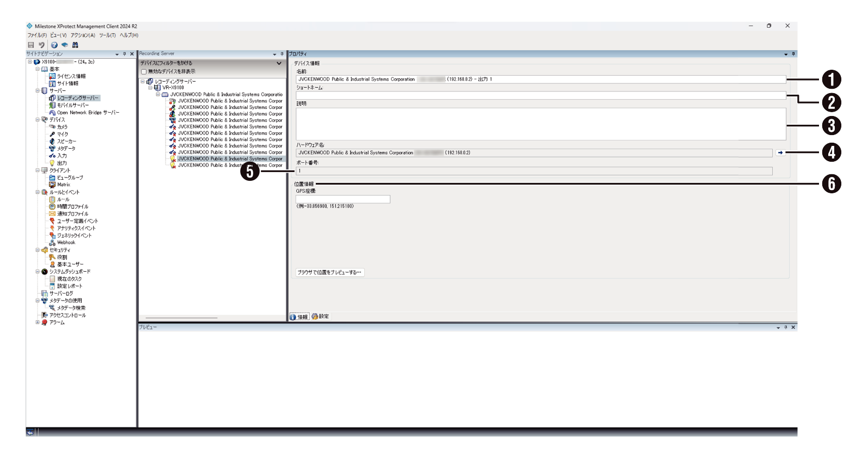
Task: Click the 説明 text area
Action: click(x=541, y=124)
